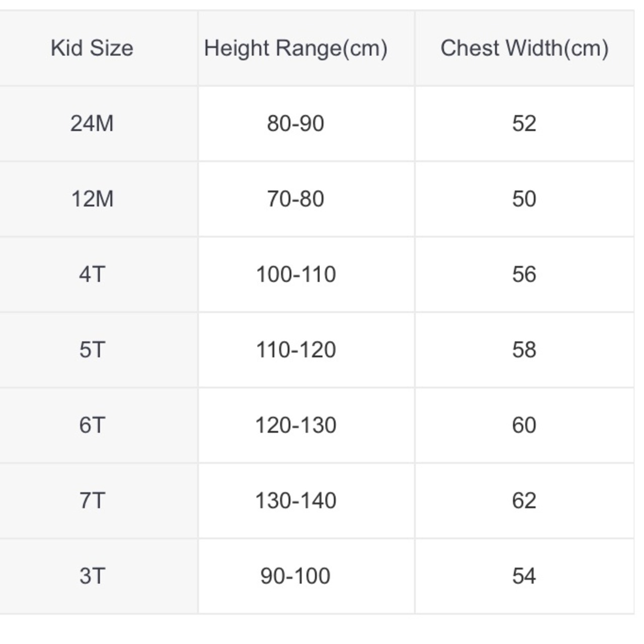Click the chest width 54 cell
The height and width of the screenshot is (644, 644).
pos(524,577)
